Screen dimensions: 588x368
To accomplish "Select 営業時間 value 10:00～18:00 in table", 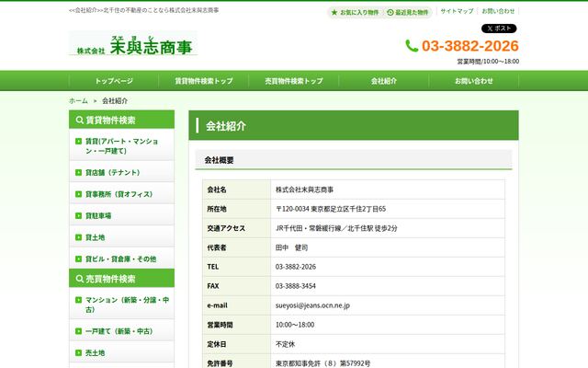I will (295, 325).
